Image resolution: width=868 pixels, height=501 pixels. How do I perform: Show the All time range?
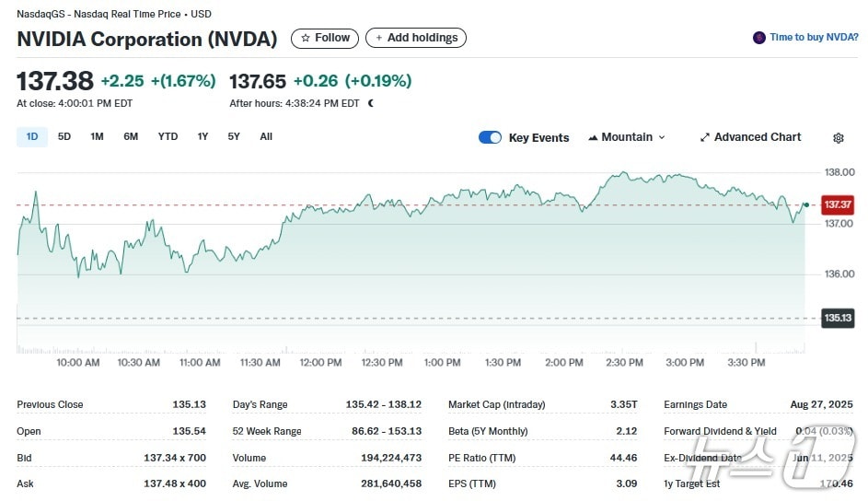point(266,136)
